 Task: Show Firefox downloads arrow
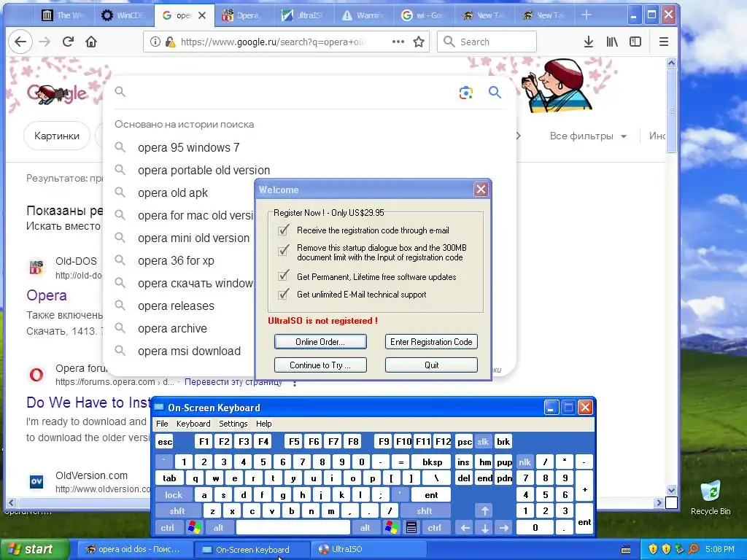(x=589, y=42)
